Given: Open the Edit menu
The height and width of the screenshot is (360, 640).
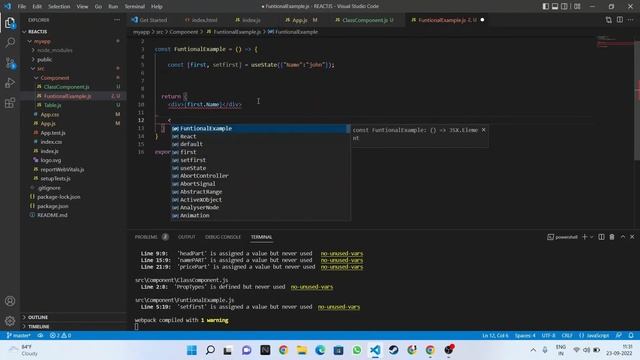Looking at the screenshot, I should (x=37, y=7).
